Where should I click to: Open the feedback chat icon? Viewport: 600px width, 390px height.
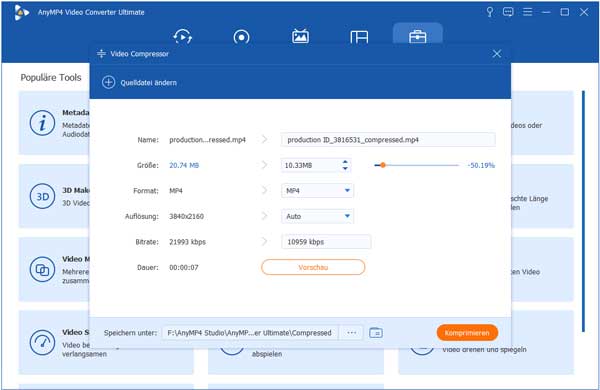(x=508, y=12)
